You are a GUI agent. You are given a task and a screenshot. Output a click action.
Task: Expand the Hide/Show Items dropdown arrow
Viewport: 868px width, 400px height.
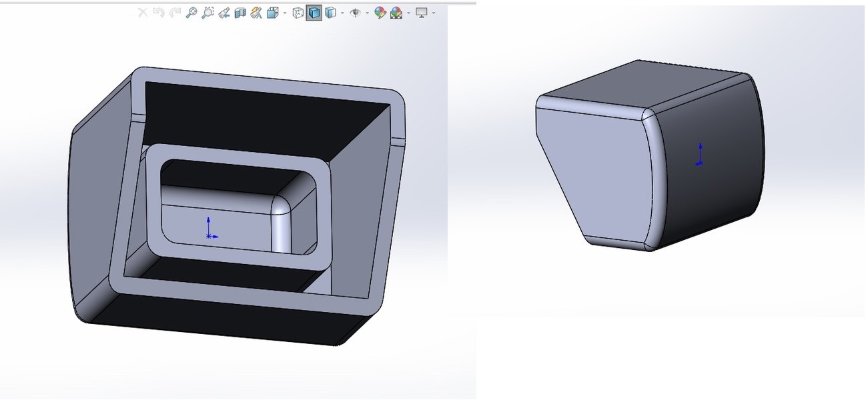368,13
